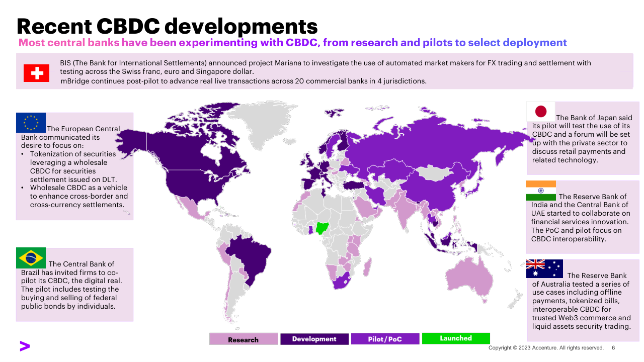Click the Japan flag icon
The width and height of the screenshot is (644, 362).
tap(540, 111)
